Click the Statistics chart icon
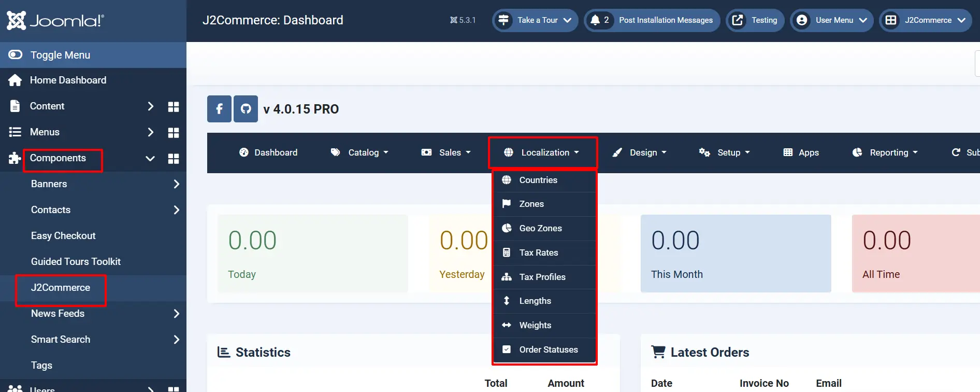980x392 pixels. tap(224, 353)
